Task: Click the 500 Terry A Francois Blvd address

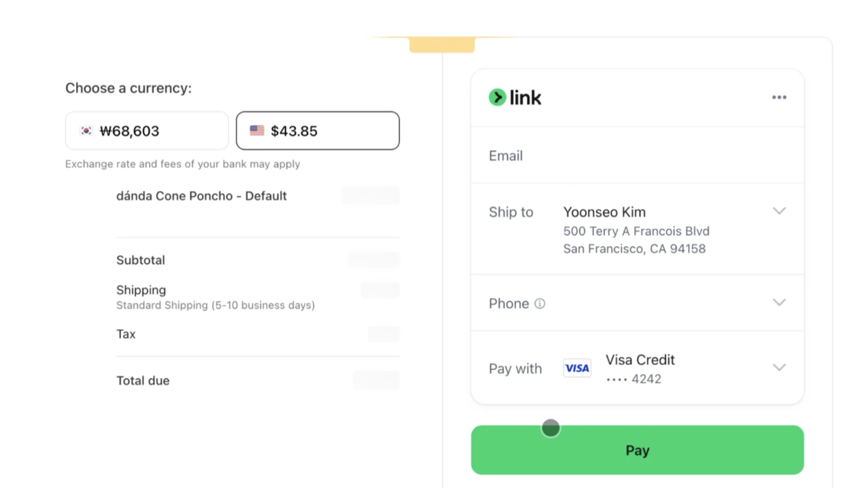Action: (636, 231)
